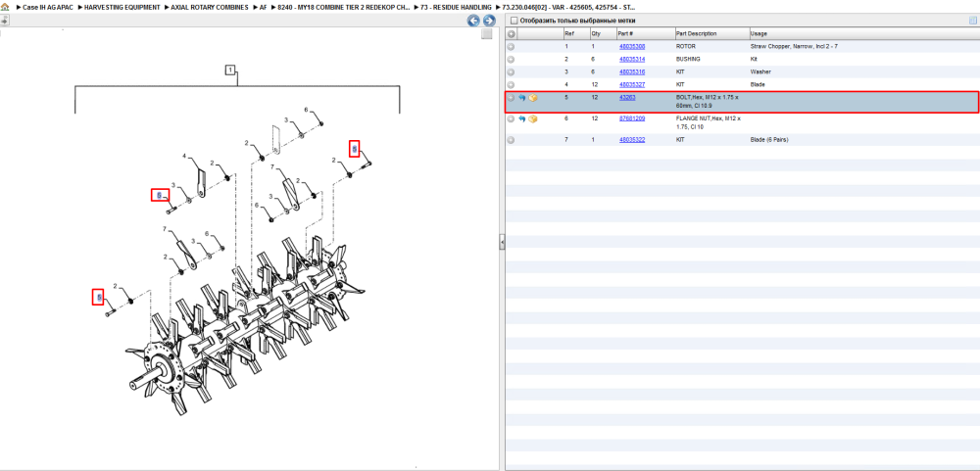Open '8240 - MY18 COMBINE TIER 2' breadcrumb
The width and height of the screenshot is (980, 471).
point(344,8)
